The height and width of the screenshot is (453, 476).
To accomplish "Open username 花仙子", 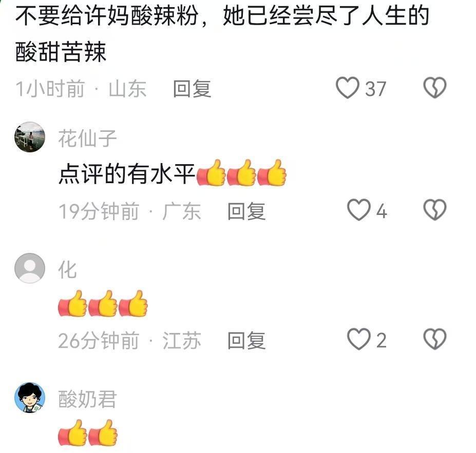I will tap(87, 139).
